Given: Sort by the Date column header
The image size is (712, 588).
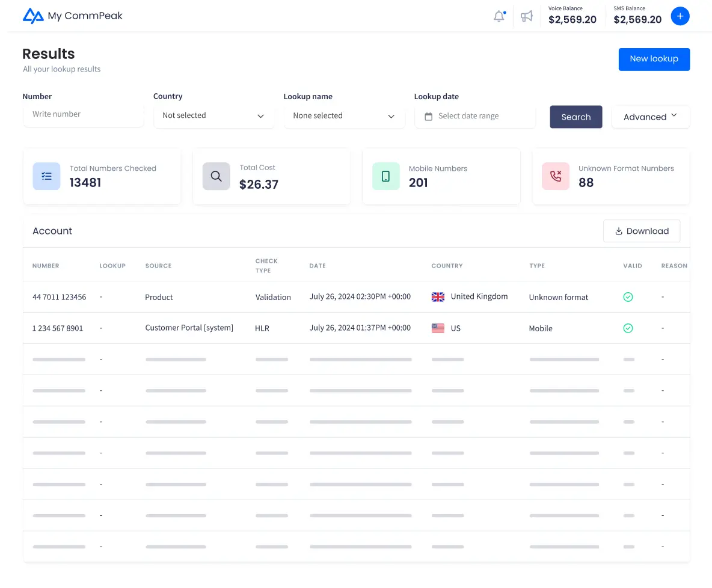Looking at the screenshot, I should tap(318, 266).
